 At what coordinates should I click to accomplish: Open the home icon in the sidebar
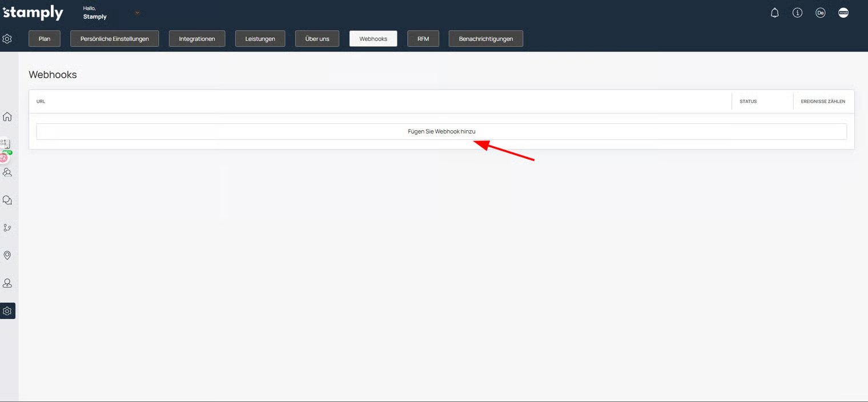(x=7, y=116)
